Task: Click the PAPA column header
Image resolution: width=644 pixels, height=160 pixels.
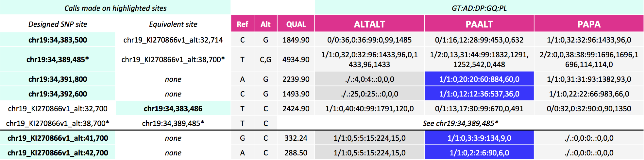Action: 589,24
